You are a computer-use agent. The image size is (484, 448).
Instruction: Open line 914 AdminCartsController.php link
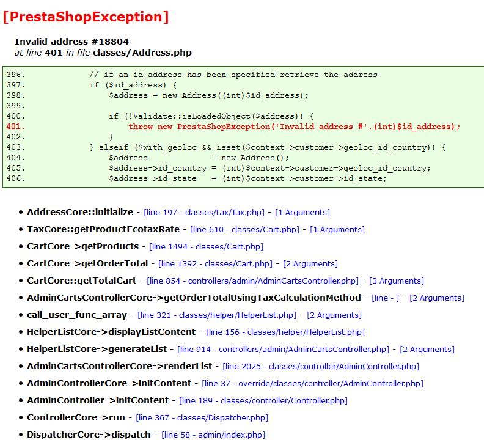pyautogui.click(x=283, y=349)
